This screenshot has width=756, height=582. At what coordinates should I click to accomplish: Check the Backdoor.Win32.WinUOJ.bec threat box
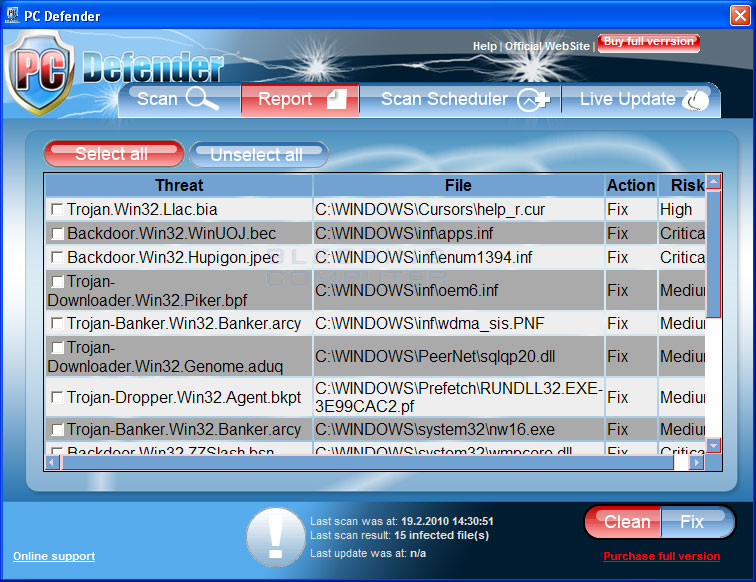57,234
